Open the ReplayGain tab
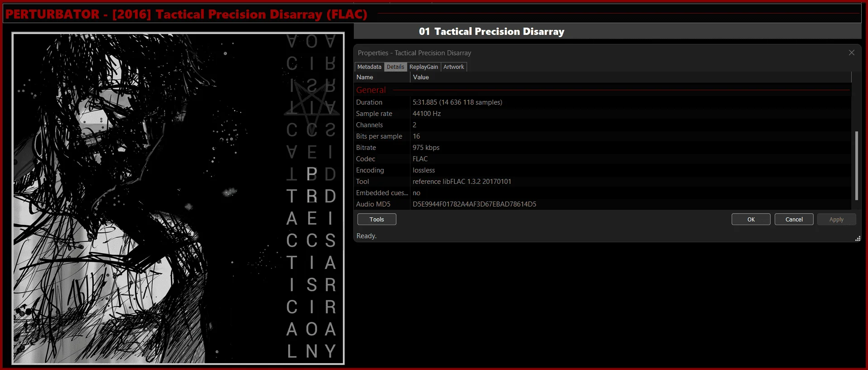The image size is (868, 370). (424, 67)
